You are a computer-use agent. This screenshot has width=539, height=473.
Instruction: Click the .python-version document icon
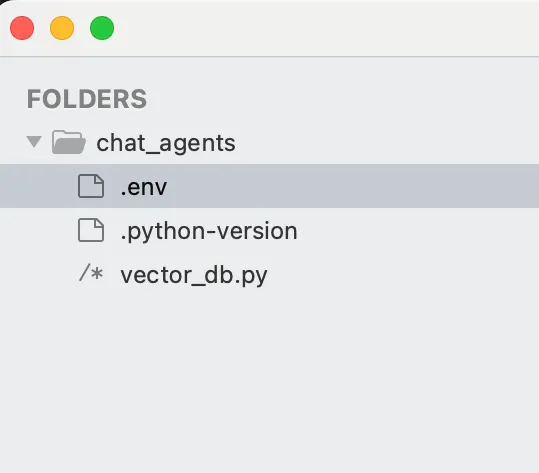click(x=91, y=230)
